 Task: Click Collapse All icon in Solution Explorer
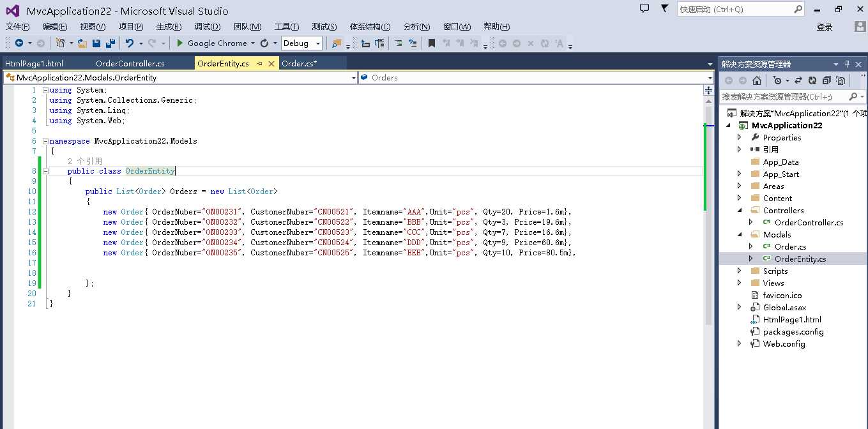[x=826, y=80]
